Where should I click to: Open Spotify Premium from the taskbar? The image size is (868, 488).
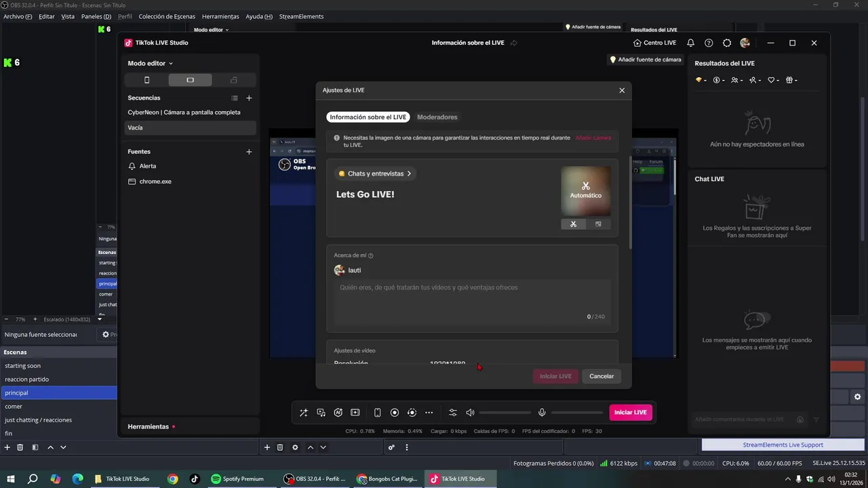click(x=237, y=479)
